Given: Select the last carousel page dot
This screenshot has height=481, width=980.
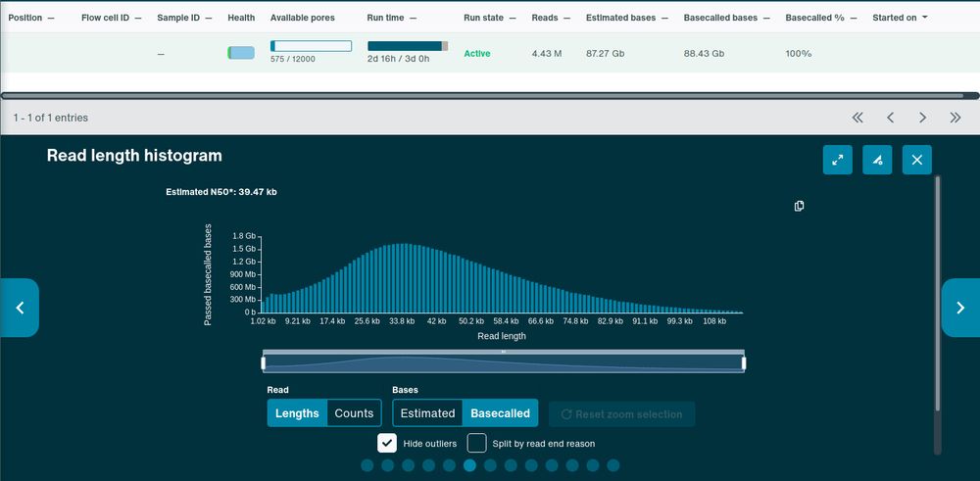Looking at the screenshot, I should 613,465.
